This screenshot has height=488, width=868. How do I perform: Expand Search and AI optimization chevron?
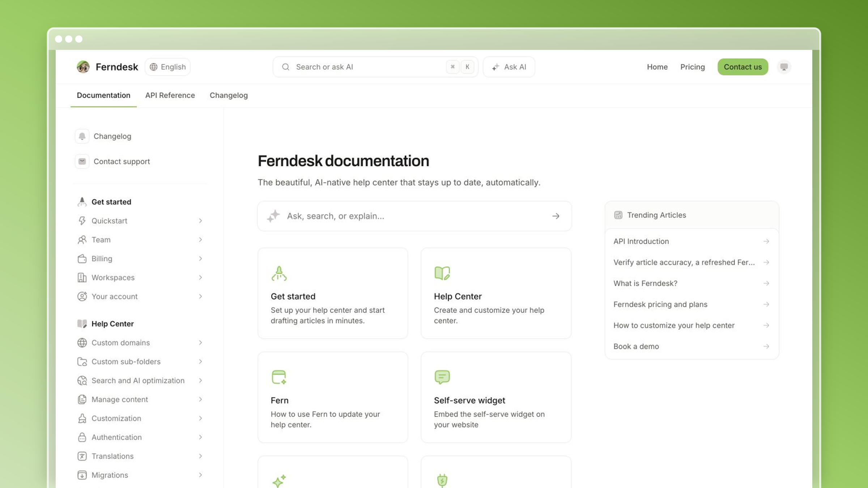click(200, 380)
